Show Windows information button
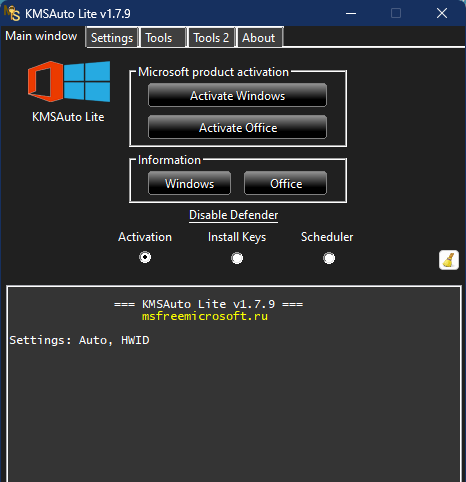 [x=189, y=183]
